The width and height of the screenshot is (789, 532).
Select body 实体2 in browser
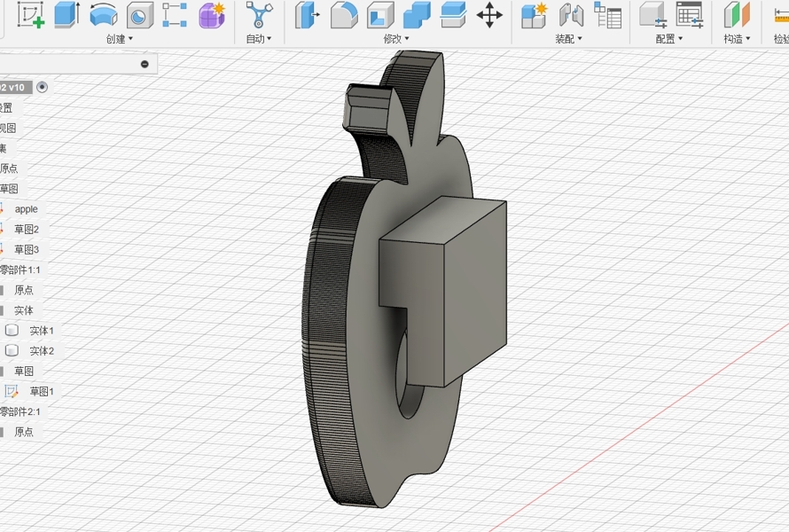tap(42, 351)
